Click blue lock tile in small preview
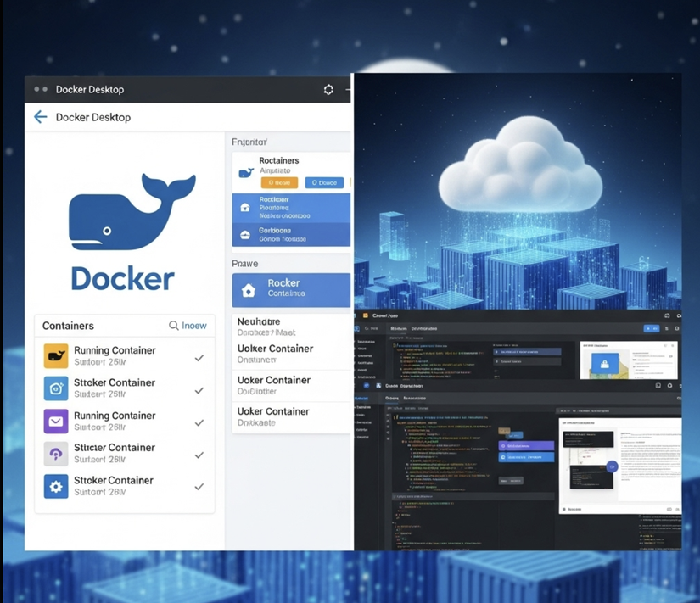Image resolution: width=700 pixels, height=603 pixels. point(604,365)
